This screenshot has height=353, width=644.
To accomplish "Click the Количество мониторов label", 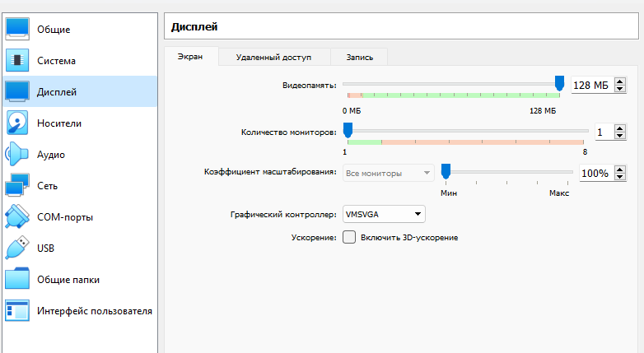I will click(x=289, y=132).
